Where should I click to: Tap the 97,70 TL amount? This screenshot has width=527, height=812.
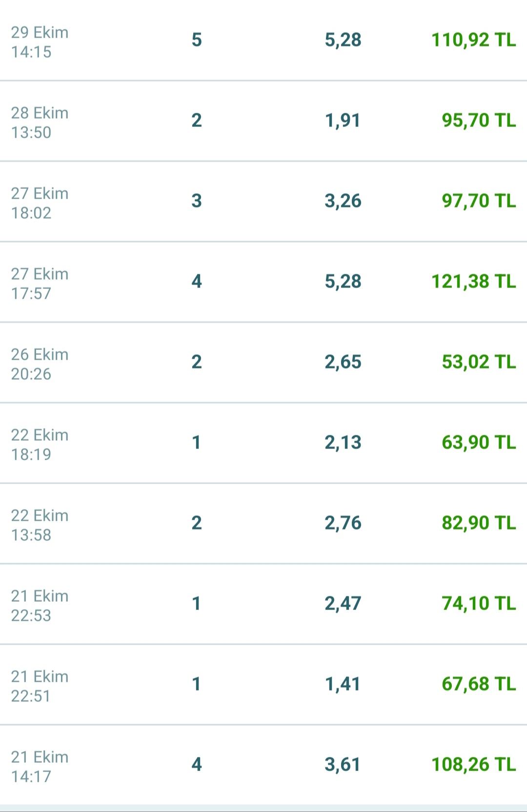coord(478,201)
